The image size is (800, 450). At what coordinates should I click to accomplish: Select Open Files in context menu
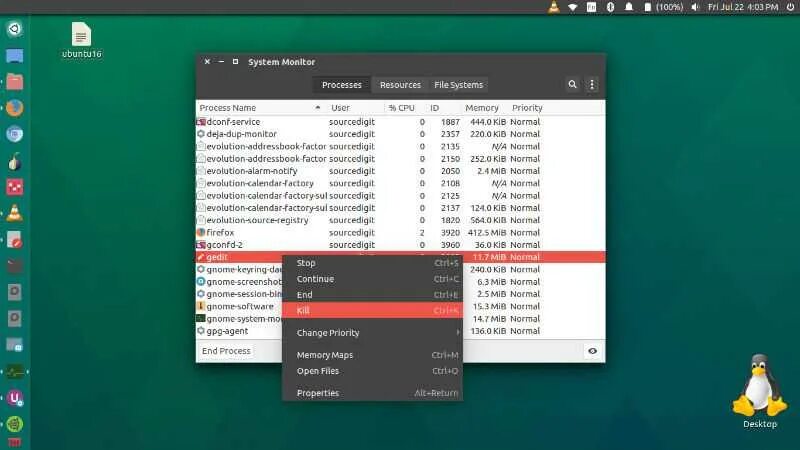372,370
